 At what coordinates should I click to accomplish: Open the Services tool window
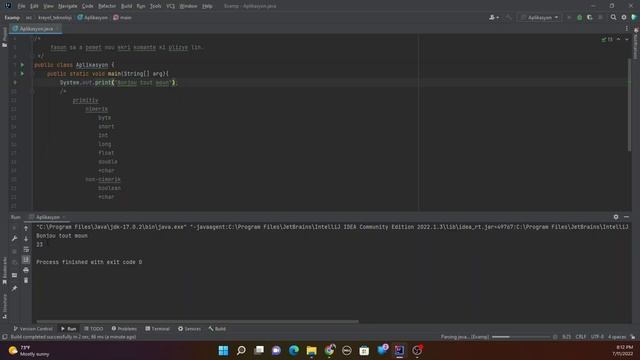(189, 329)
